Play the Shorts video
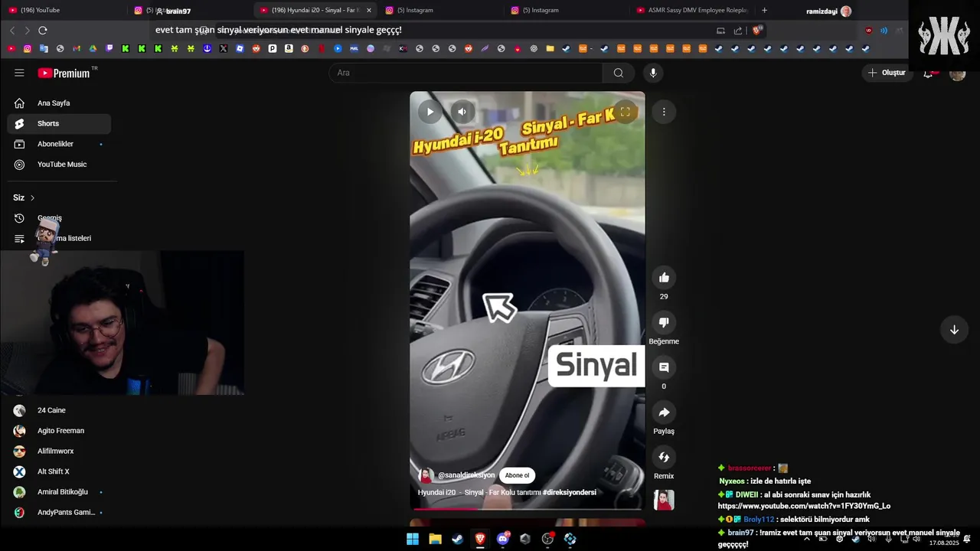Viewport: 980px width, 551px height. pos(430,112)
